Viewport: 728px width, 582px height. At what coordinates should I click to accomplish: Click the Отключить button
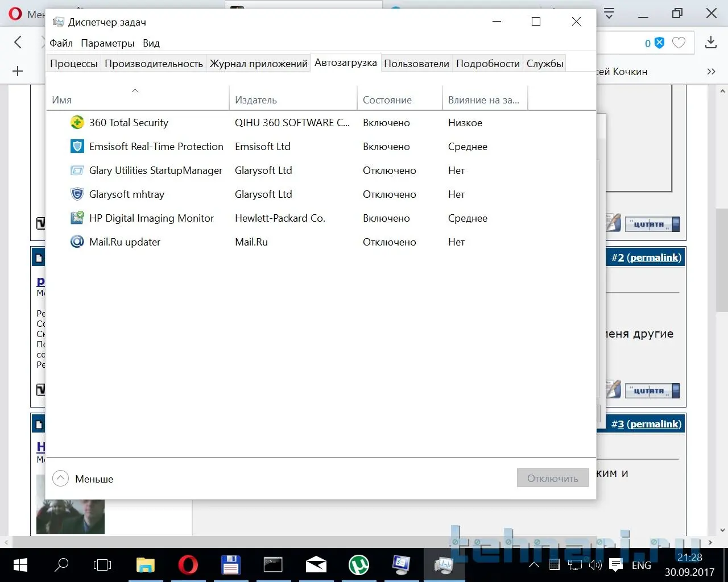pos(553,479)
